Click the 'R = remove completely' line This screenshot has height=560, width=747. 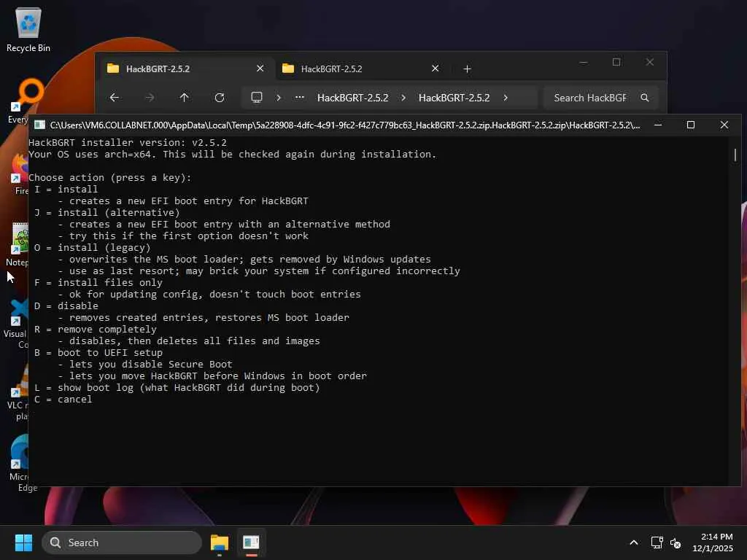pos(96,329)
